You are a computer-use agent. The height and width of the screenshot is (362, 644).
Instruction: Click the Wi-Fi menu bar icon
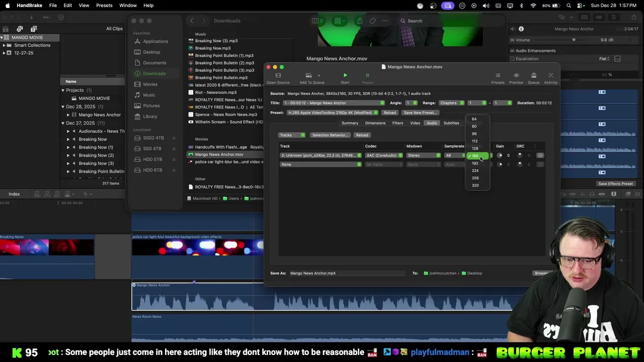pyautogui.click(x=532, y=6)
